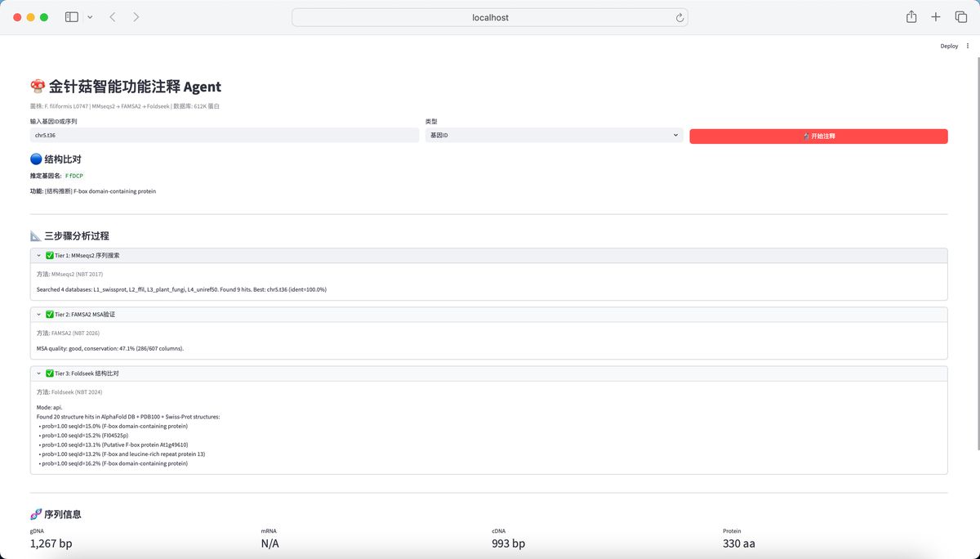The height and width of the screenshot is (559, 980).
Task: Click the 三步骤分析过程 heading
Action: pos(69,236)
